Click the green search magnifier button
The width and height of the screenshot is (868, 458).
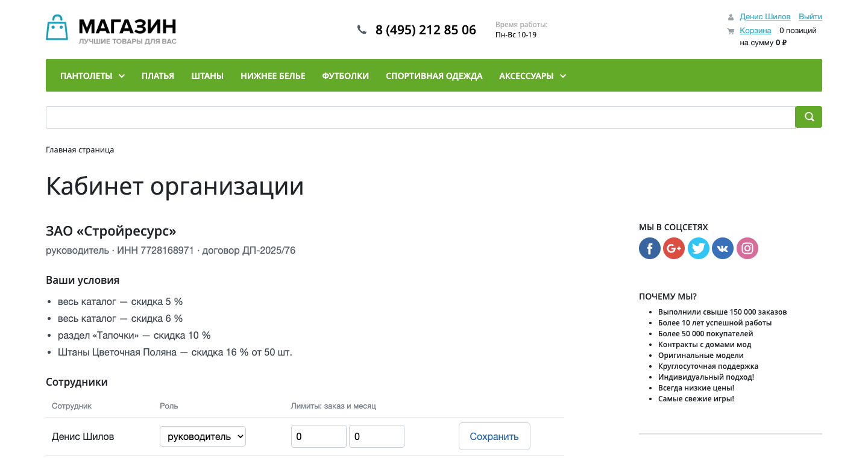809,117
